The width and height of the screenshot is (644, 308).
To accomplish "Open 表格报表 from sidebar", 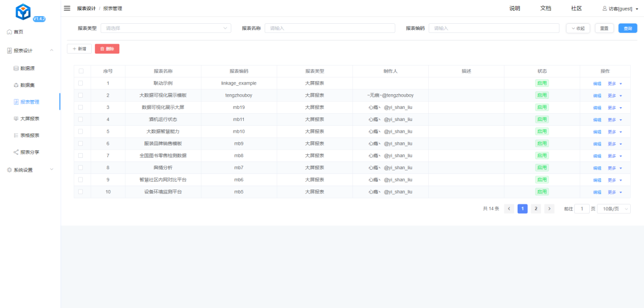I will point(29,135).
